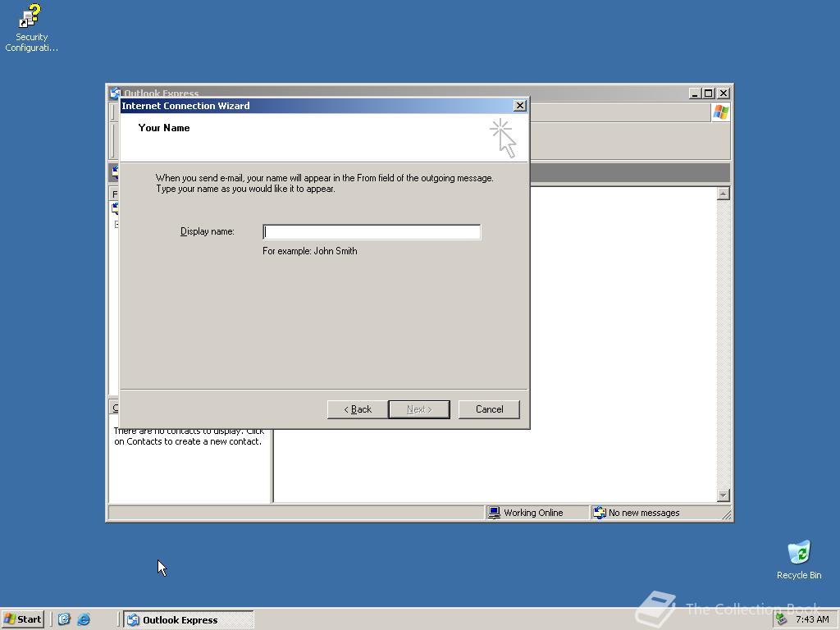Click the 'Working Online' status text
Image resolution: width=840 pixels, height=630 pixels.
[x=533, y=513]
